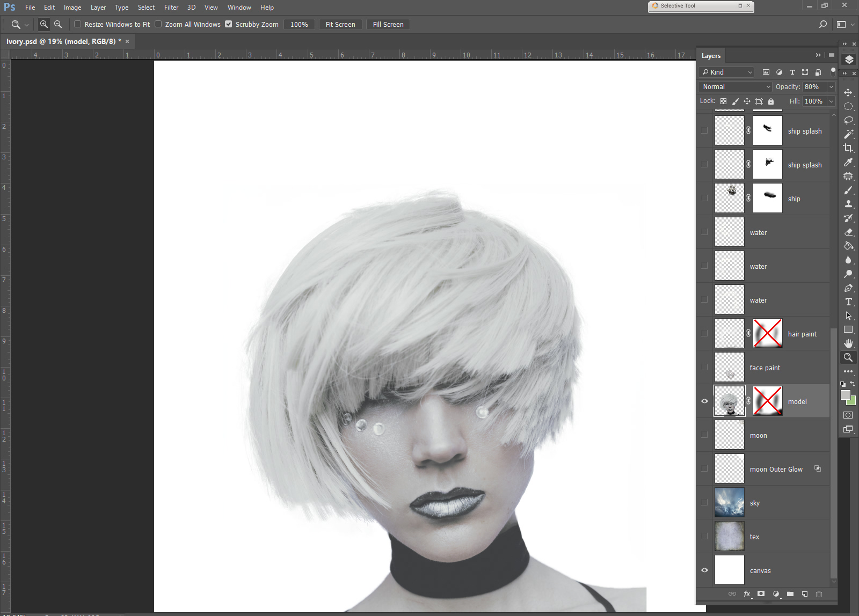This screenshot has height=616, width=859.
Task: Open the Filter menu
Action: pyautogui.click(x=171, y=8)
